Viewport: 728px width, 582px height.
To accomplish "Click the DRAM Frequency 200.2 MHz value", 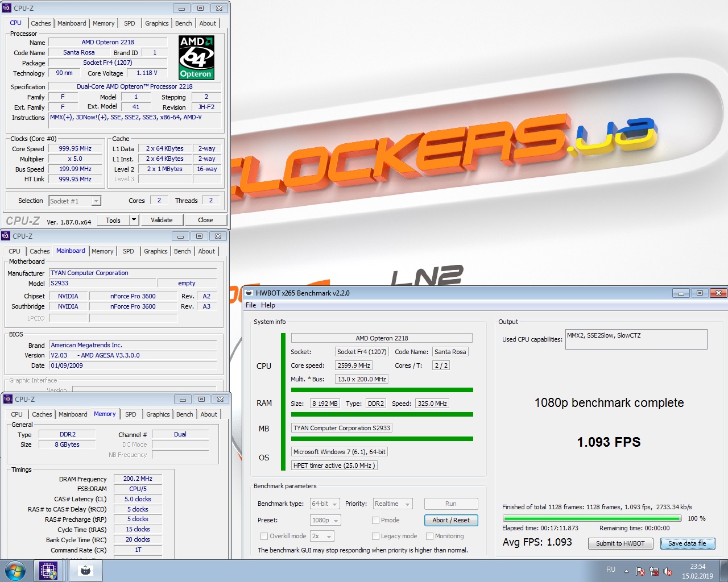I will tap(138, 479).
